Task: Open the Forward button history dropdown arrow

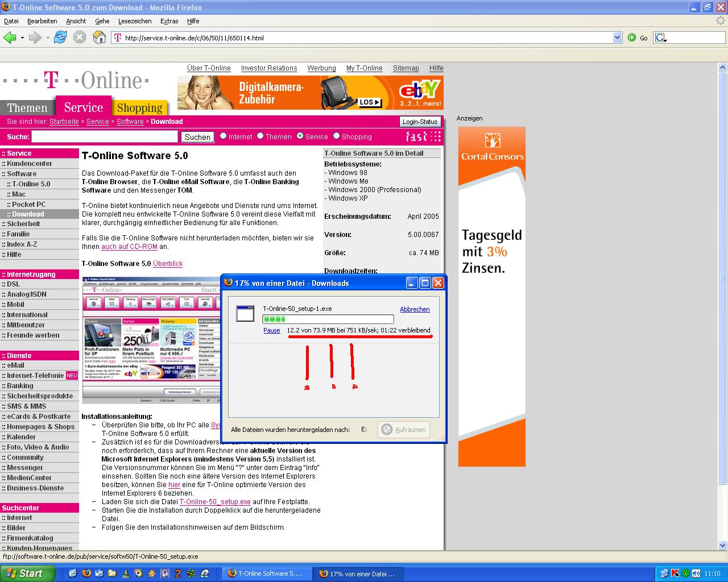Action: (48, 38)
